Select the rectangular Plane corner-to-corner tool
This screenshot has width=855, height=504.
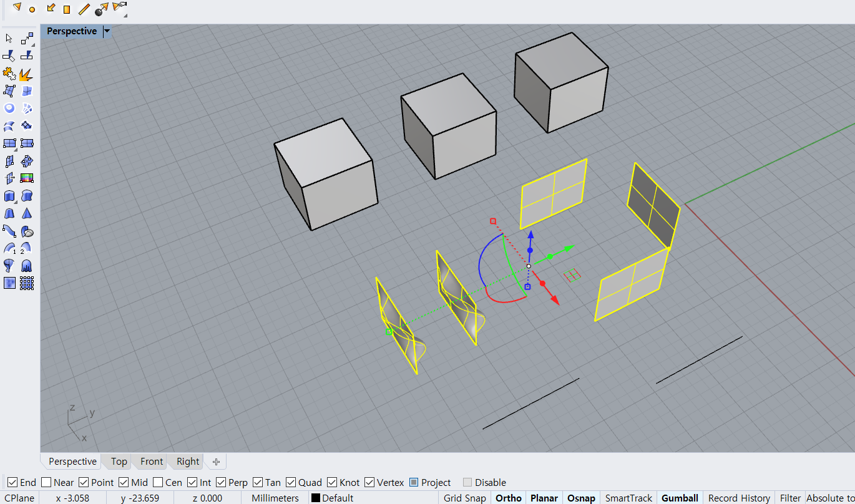coord(9,143)
